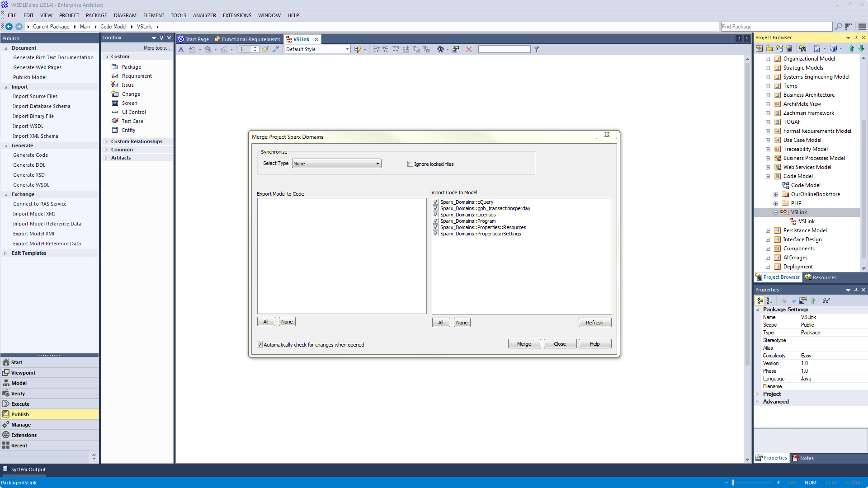Click the new diagram icon in Project Browser
The height and width of the screenshot is (488, 868).
point(779,48)
